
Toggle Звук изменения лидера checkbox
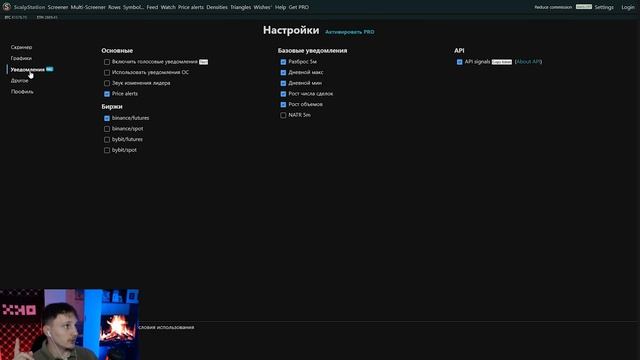click(107, 83)
